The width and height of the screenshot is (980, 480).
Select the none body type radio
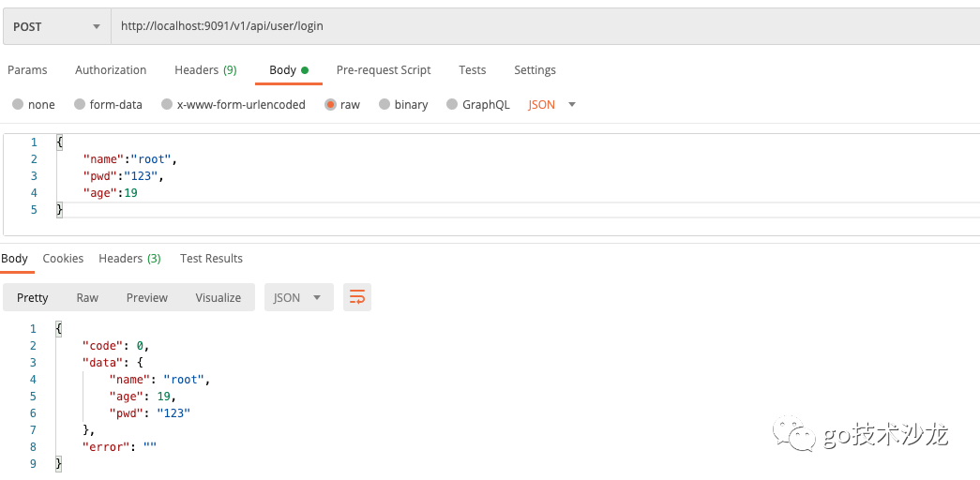pyautogui.click(x=18, y=104)
